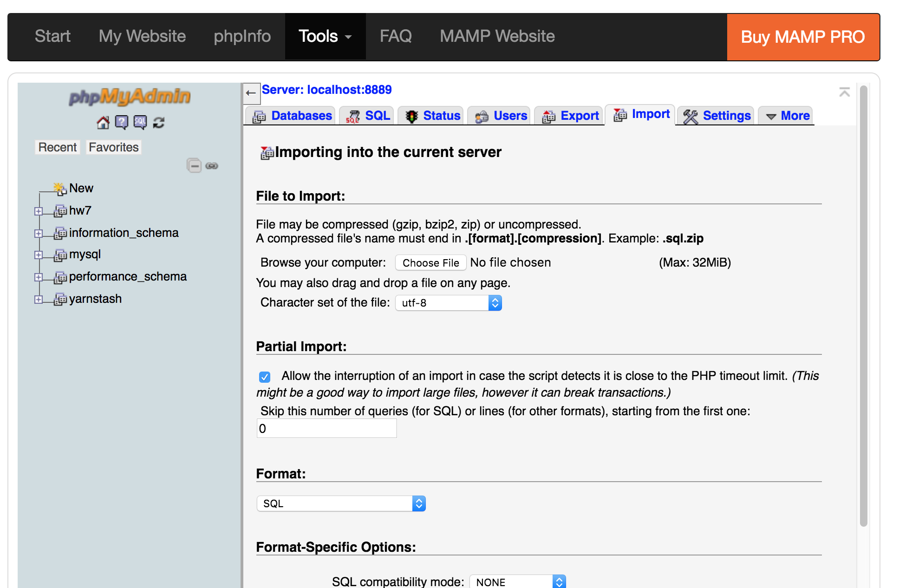Click the collapse all tree icon

tap(194, 166)
